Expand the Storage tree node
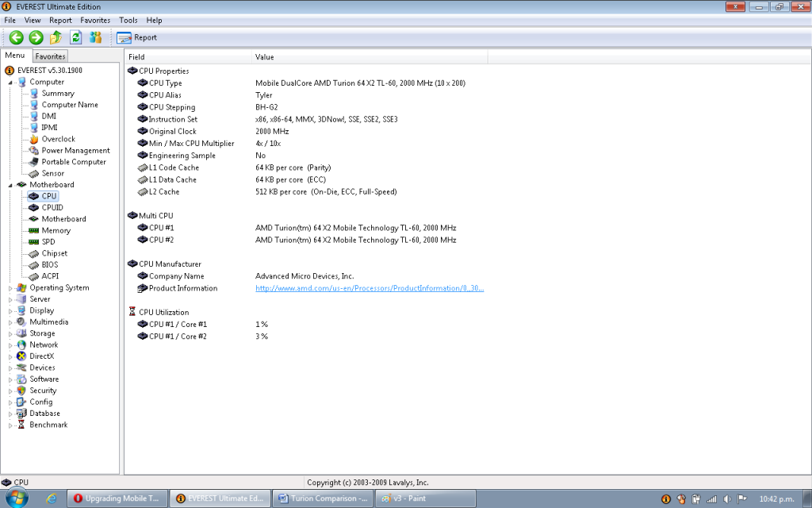The image size is (812, 508). (x=10, y=334)
